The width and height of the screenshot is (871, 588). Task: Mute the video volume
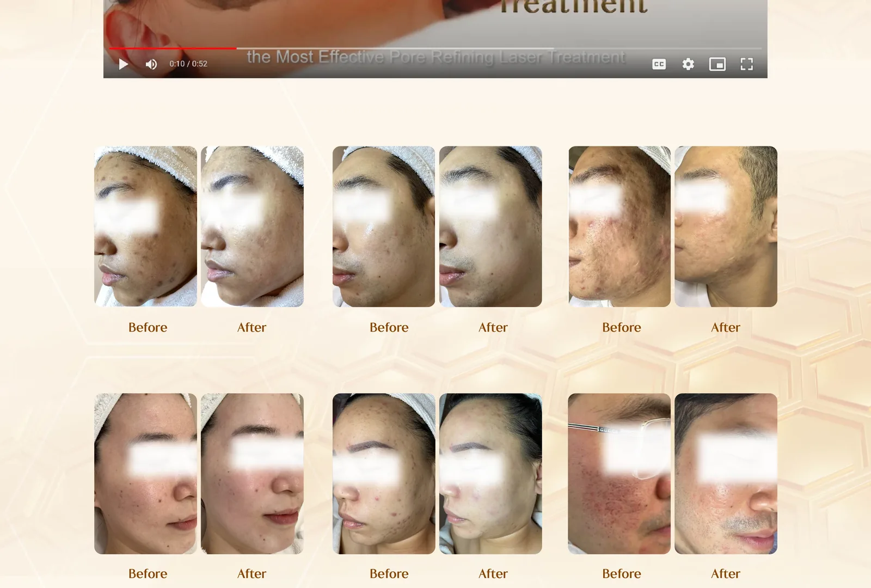(151, 64)
